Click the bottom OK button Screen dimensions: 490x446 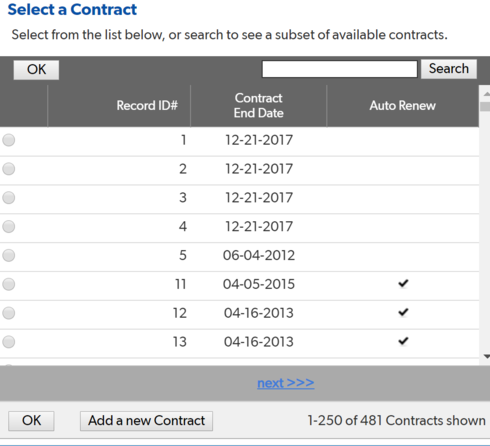[31, 421]
